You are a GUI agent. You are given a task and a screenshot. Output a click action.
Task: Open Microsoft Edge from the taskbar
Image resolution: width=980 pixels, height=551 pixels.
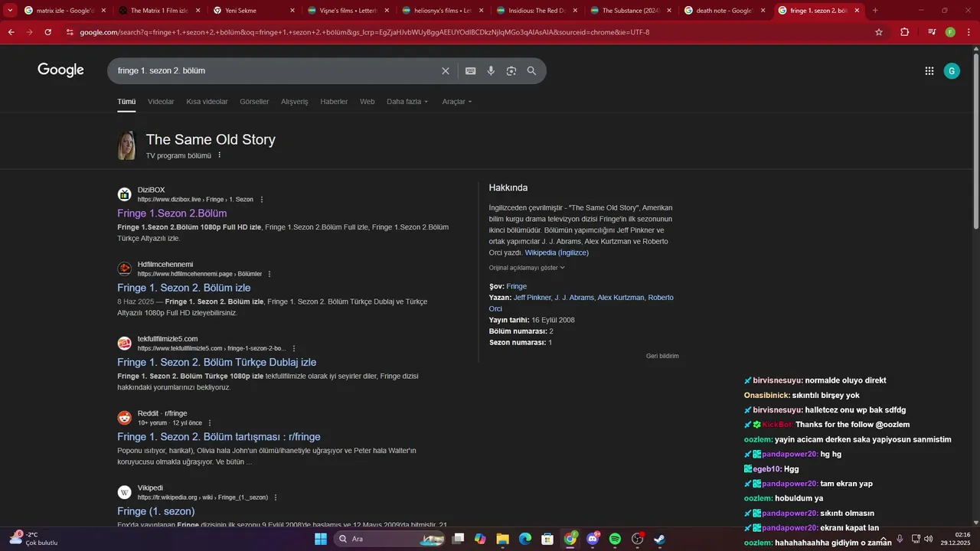point(525,539)
